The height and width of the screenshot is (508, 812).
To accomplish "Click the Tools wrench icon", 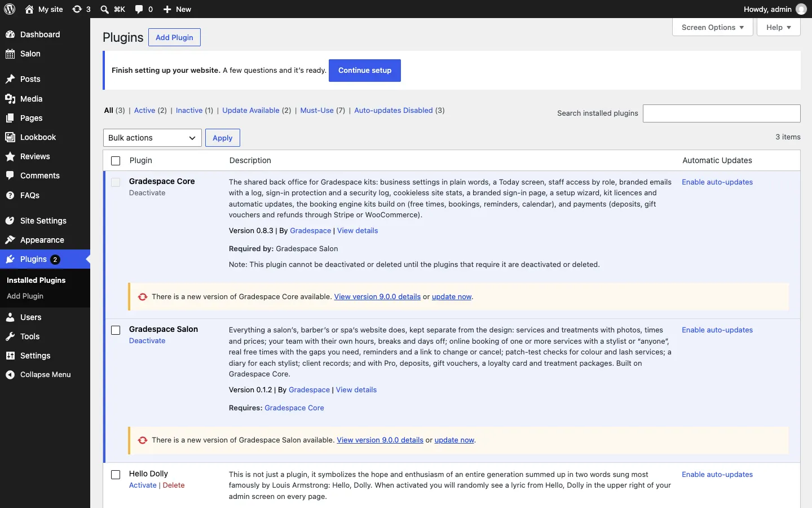I will (x=10, y=336).
